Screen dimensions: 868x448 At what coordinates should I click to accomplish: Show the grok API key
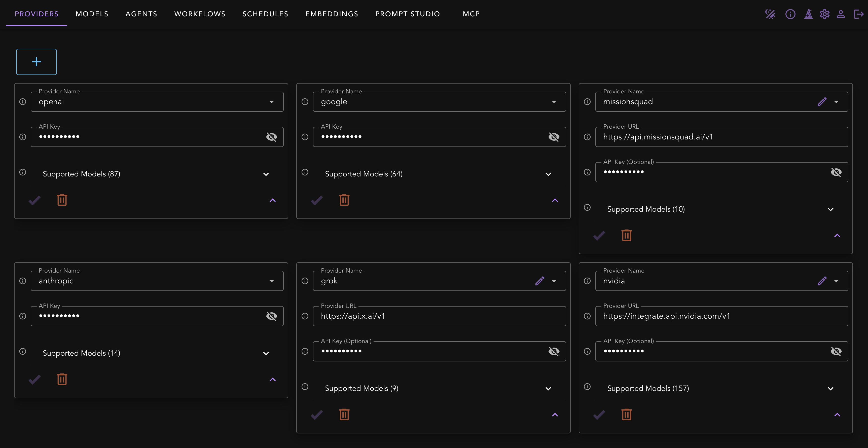tap(554, 351)
